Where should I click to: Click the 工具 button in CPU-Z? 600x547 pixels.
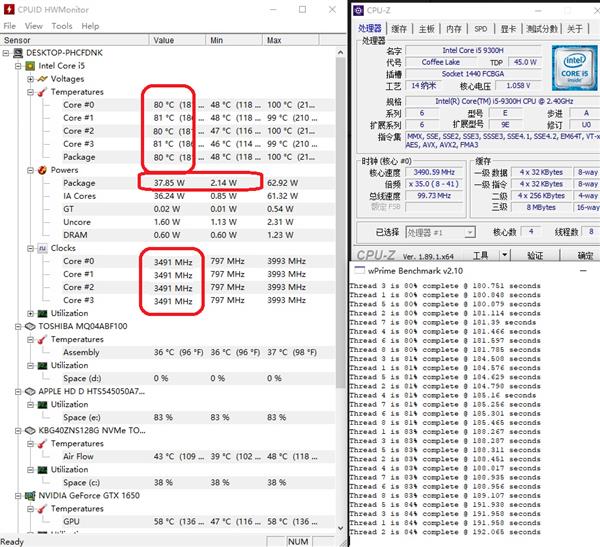pos(480,255)
